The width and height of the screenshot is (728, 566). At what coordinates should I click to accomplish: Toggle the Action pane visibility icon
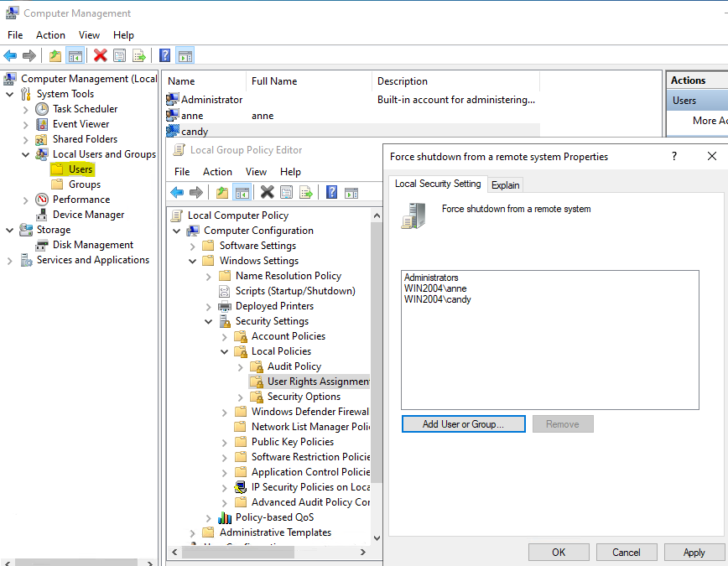184,55
